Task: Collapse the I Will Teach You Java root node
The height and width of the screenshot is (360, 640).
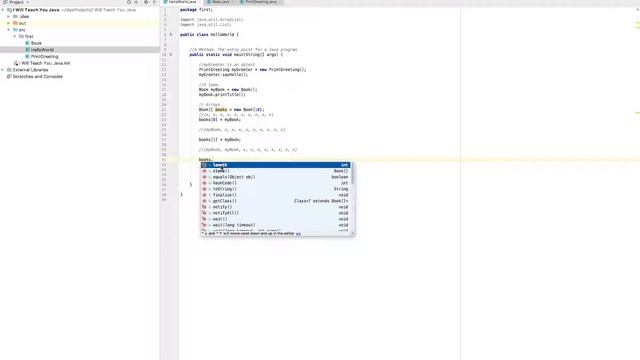Action: pyautogui.click(x=3, y=10)
